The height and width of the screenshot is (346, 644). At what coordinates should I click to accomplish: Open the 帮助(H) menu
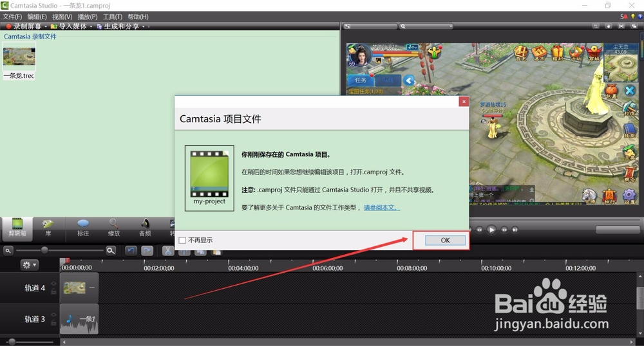pyautogui.click(x=138, y=17)
